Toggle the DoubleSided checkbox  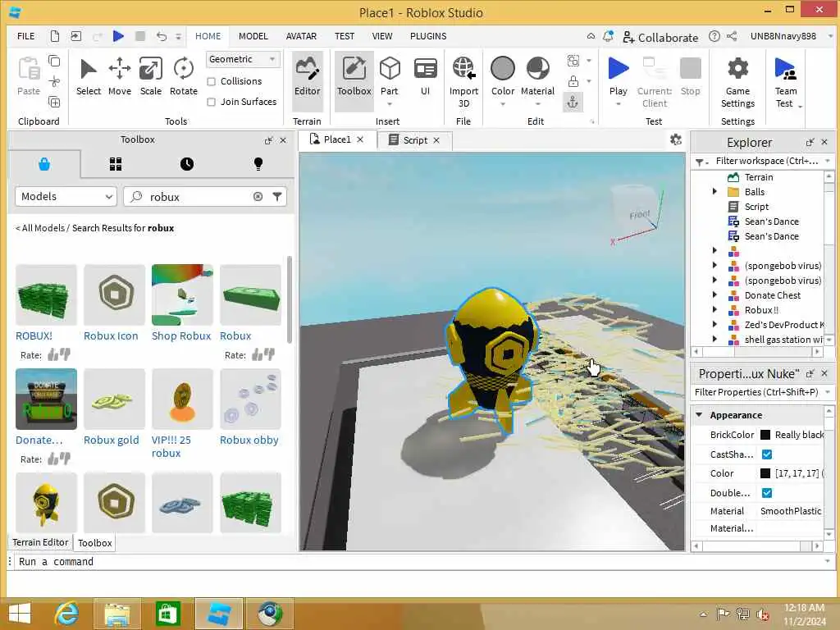pos(767,493)
